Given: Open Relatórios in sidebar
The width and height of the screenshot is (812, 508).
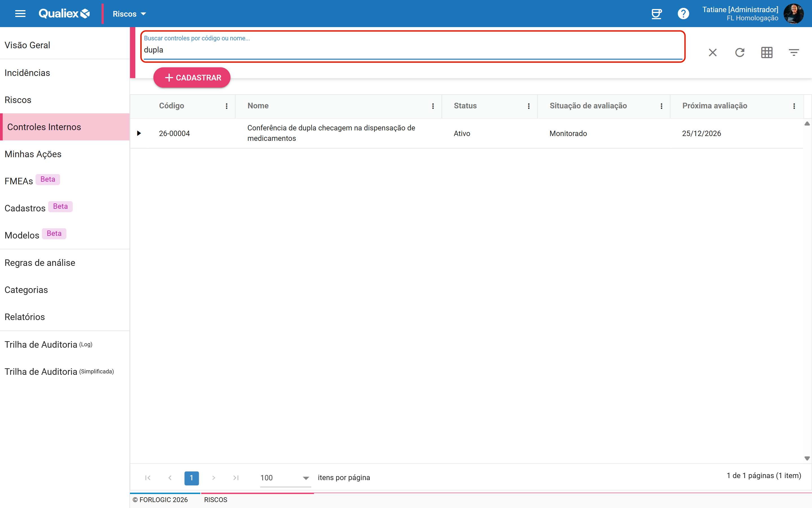Looking at the screenshot, I should 65,317.
